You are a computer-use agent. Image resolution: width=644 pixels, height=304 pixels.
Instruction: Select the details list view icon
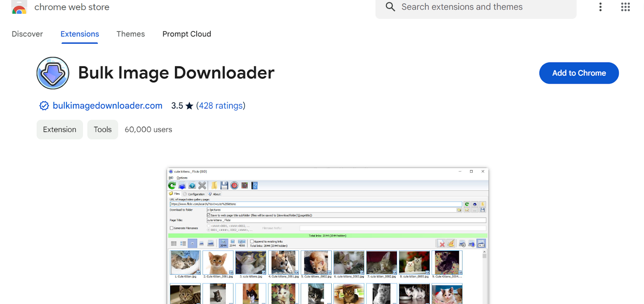pyautogui.click(x=183, y=243)
